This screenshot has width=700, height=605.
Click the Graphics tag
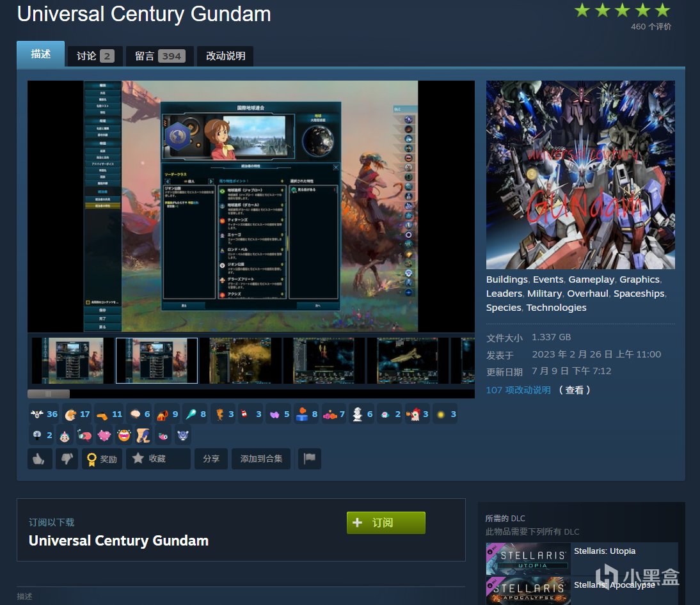(x=639, y=279)
